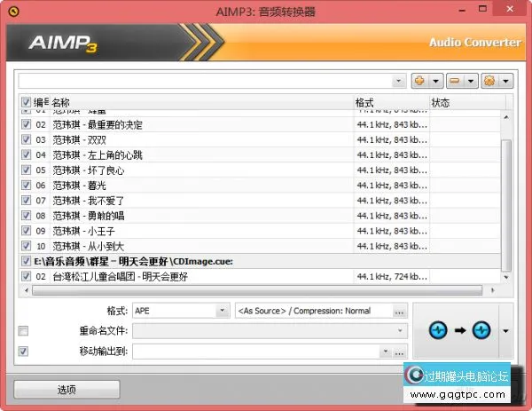Click the 编号 column header
532x411 pixels.
[41, 102]
